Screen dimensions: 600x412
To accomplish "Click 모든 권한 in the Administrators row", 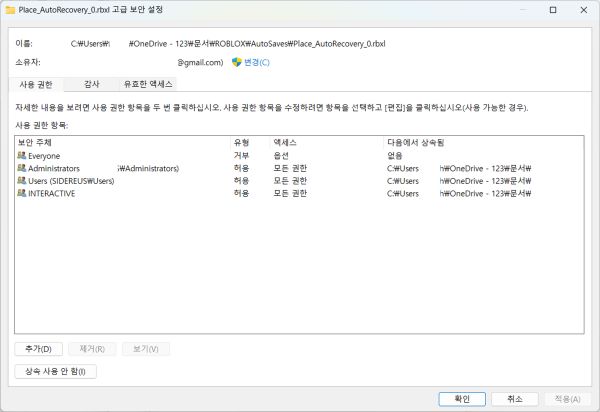I will point(290,168).
